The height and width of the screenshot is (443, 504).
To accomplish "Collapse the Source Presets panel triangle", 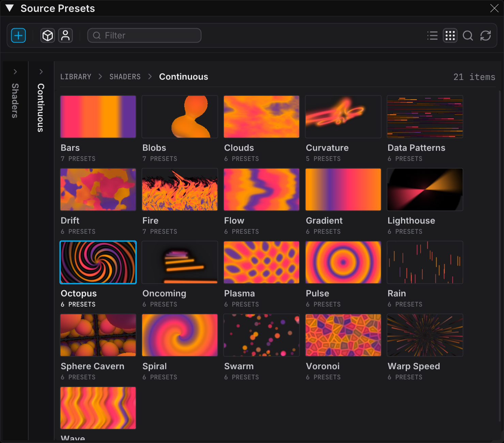I will point(10,8).
